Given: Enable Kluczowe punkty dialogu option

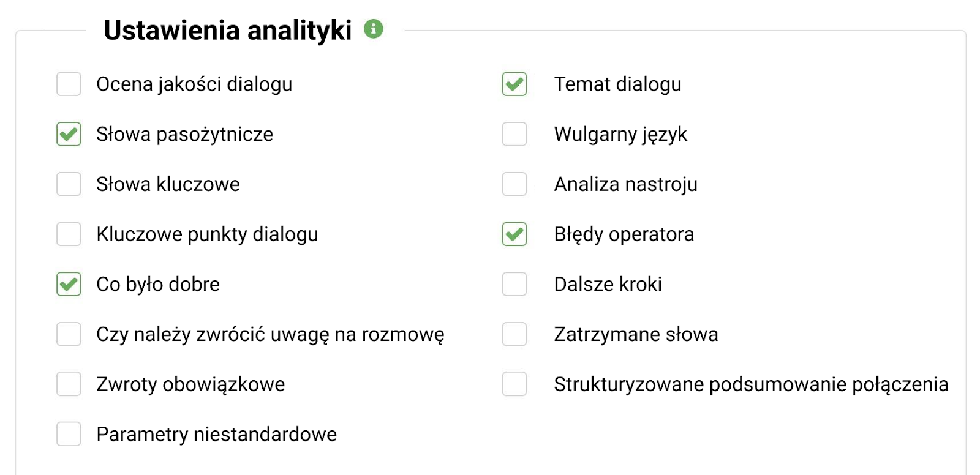Looking at the screenshot, I should (x=69, y=234).
